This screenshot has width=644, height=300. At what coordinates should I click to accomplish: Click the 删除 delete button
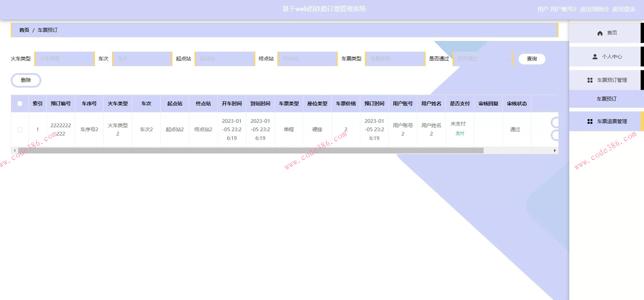pos(26,80)
